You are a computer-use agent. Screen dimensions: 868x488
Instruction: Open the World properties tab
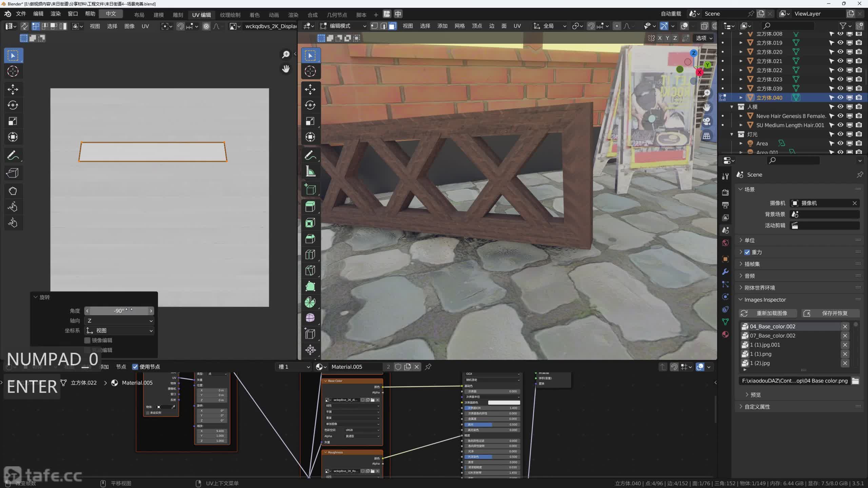[x=725, y=243]
